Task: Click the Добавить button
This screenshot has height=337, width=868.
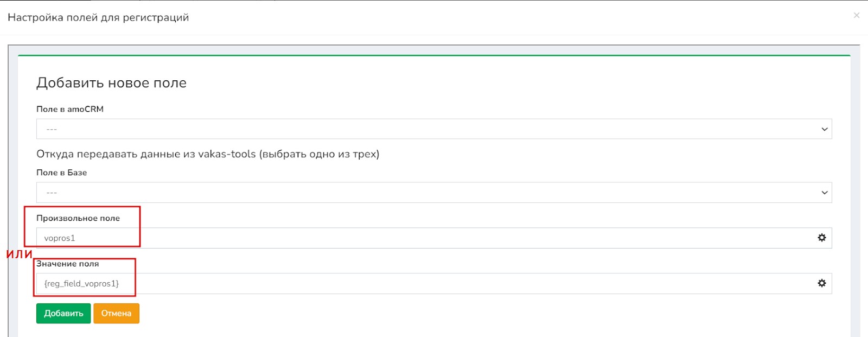Action: [63, 313]
